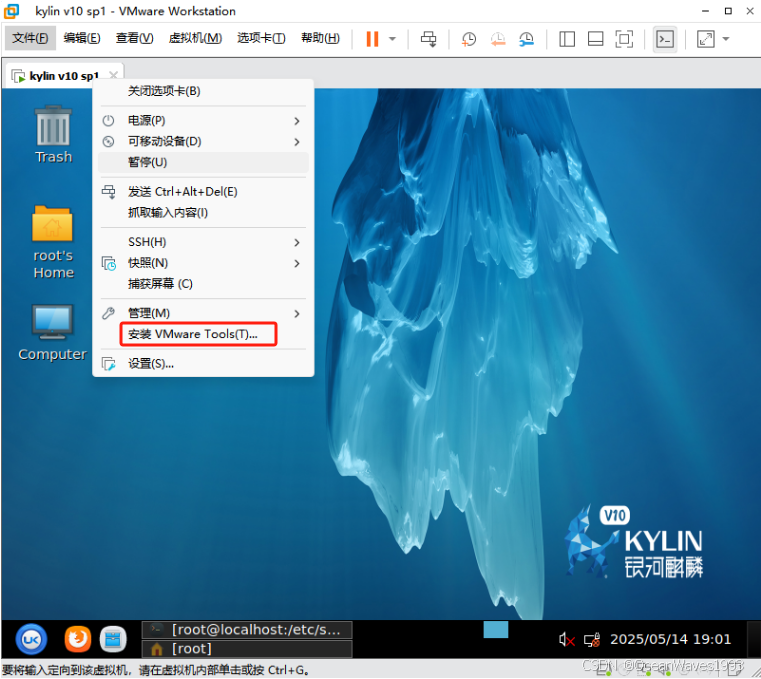Choose 暂停(U) in context menu
This screenshot has width=761, height=679.
203,162
